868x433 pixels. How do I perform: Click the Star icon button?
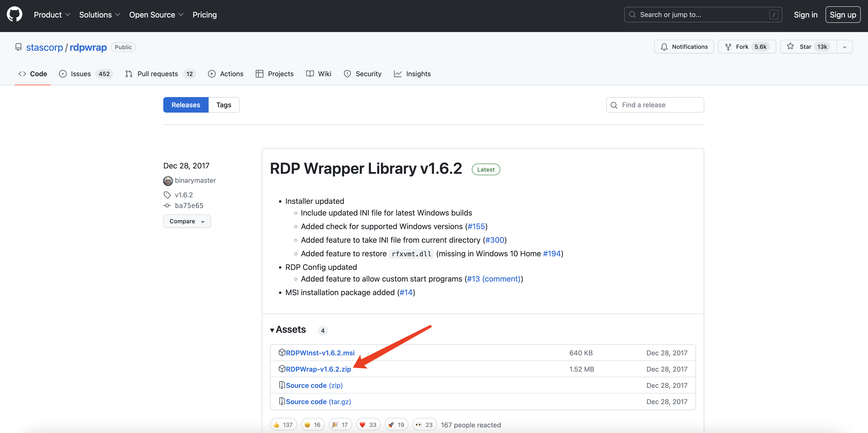[790, 47]
